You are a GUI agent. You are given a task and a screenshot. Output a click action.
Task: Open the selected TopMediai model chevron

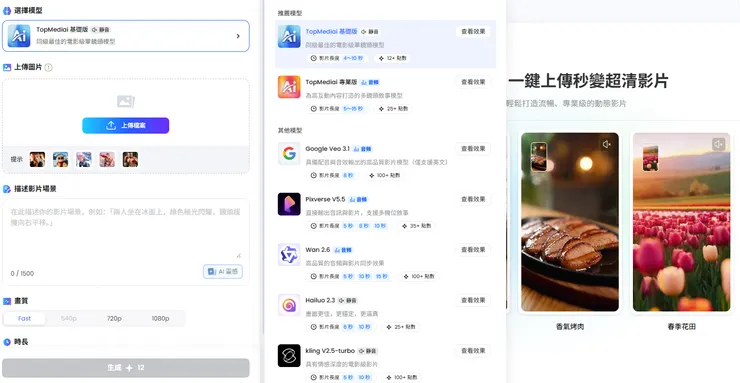point(238,36)
